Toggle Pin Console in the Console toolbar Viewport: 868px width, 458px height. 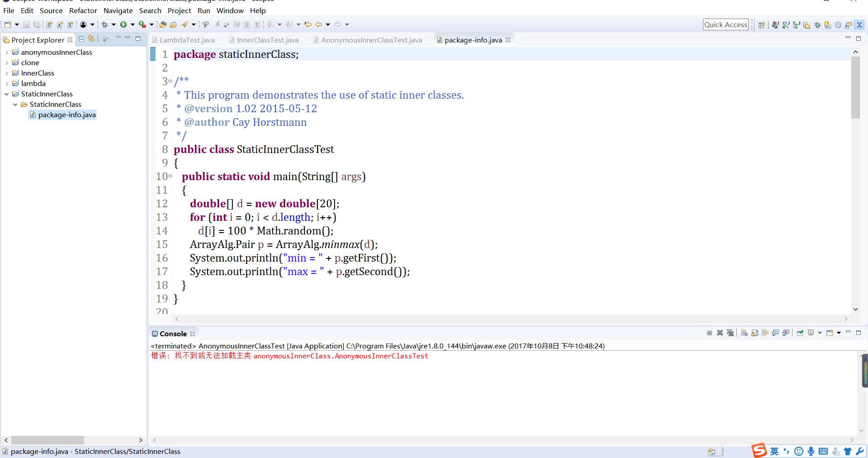800,333
